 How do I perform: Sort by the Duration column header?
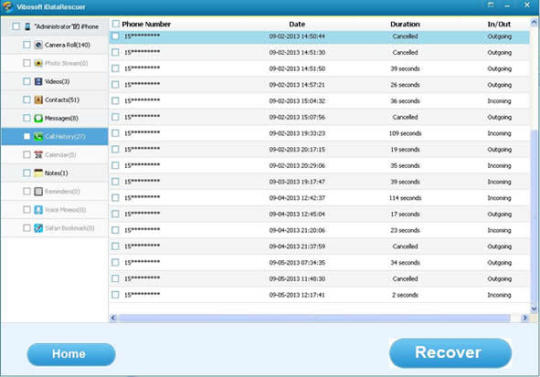(x=405, y=24)
